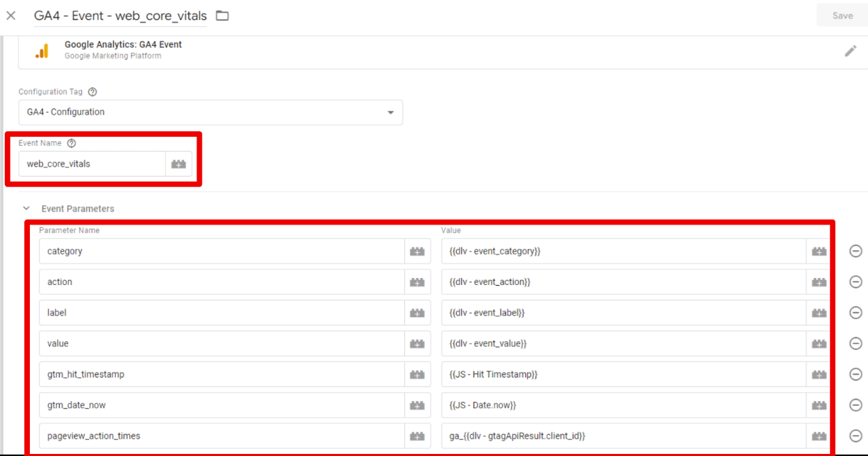Edit the Event Name field web_core_vitals

coord(92,164)
